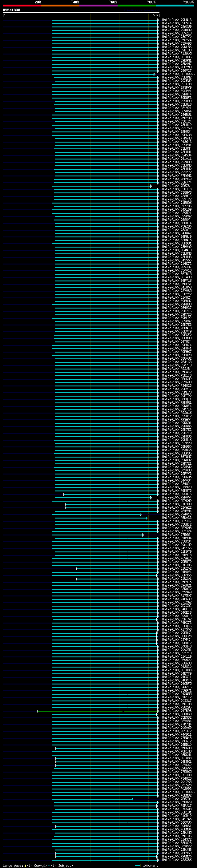Screen dimensions: 197x868
Task: Click label UniRef100_Q5EMT9
Action: click(x=177, y=562)
